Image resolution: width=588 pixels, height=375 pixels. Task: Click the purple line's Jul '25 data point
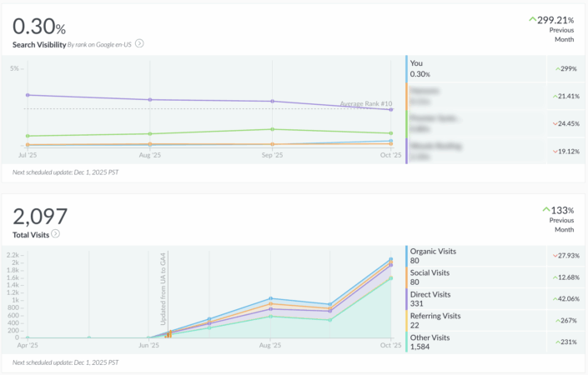[28, 95]
